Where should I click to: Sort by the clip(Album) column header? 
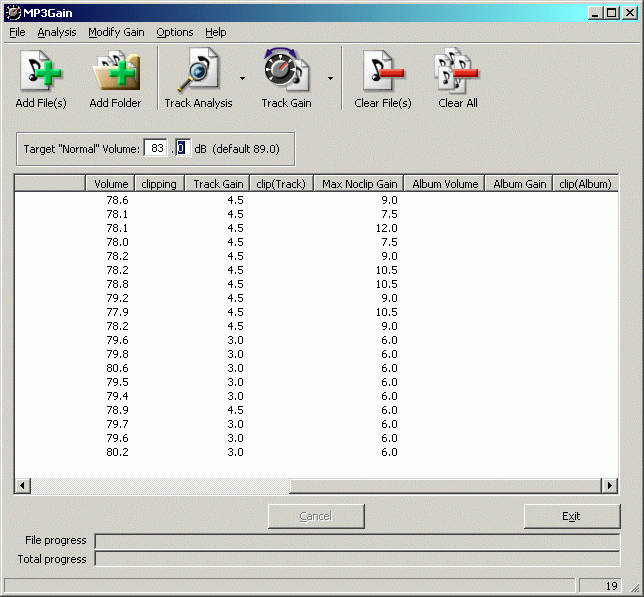pos(586,184)
